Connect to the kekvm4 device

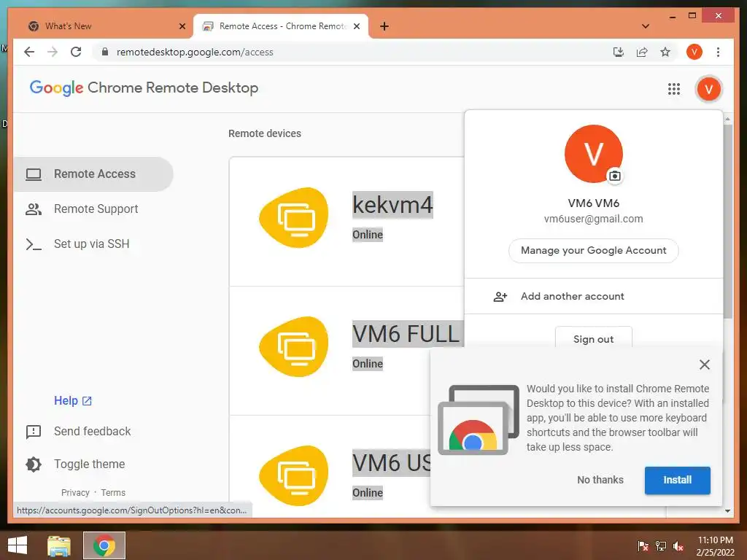(392, 205)
